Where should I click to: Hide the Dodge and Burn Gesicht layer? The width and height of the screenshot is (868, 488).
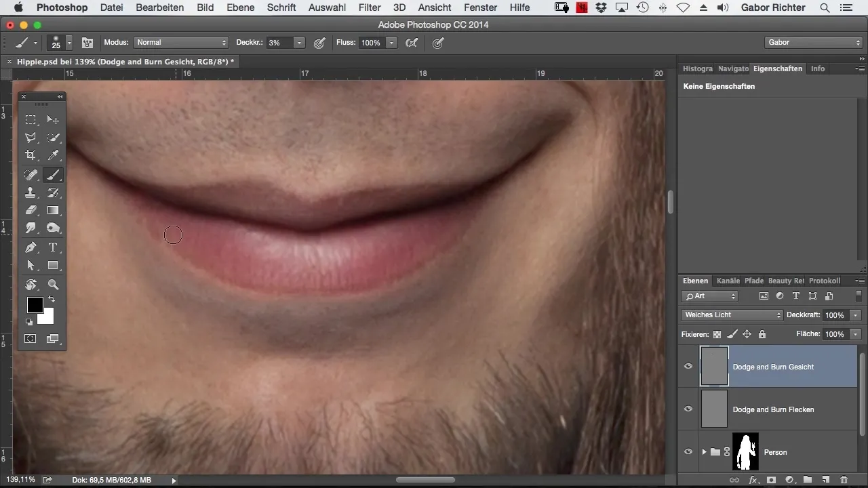point(688,367)
